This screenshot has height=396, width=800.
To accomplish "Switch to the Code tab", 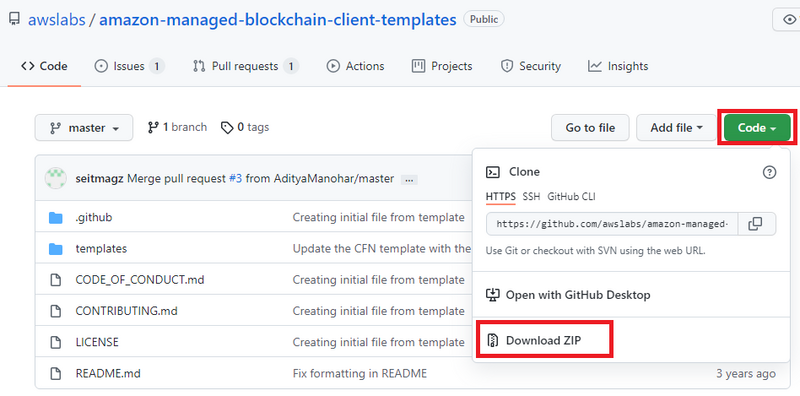I will pyautogui.click(x=44, y=66).
